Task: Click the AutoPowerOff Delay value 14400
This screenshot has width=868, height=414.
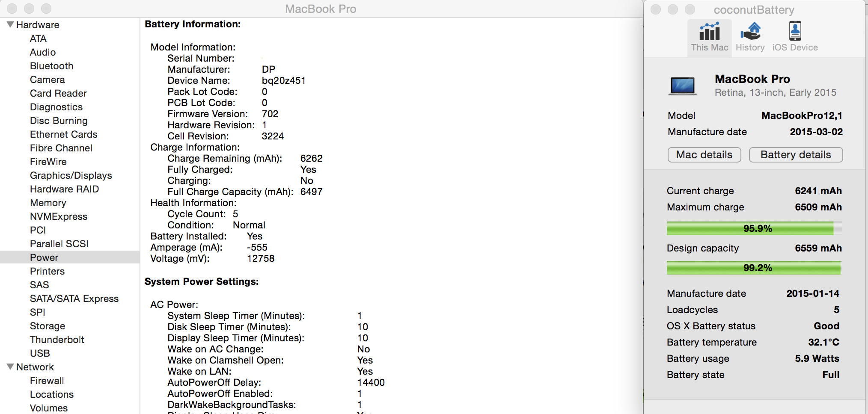Action: pos(371,382)
